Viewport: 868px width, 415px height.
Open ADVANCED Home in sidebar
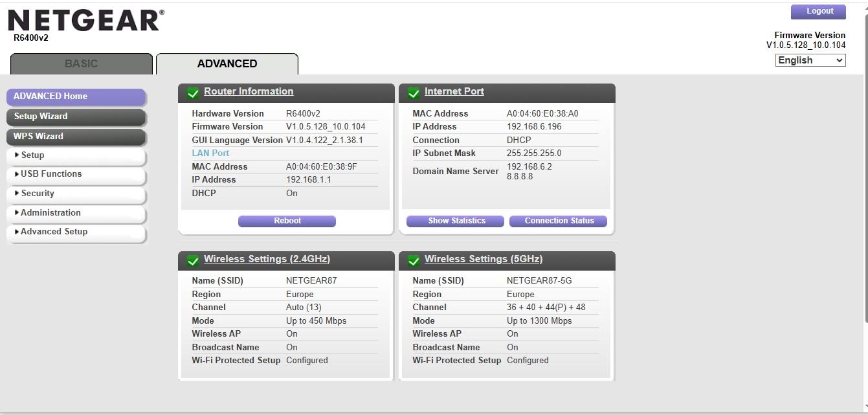pyautogui.click(x=76, y=96)
